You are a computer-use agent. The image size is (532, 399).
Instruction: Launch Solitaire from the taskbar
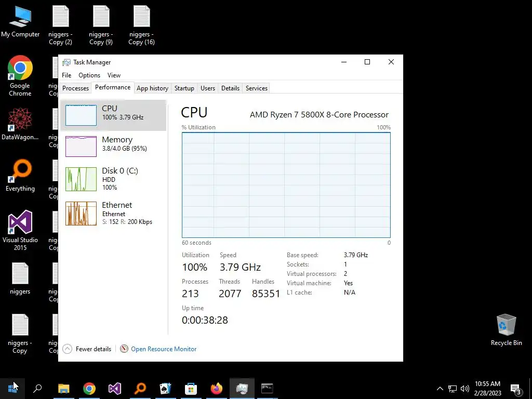coord(166,389)
